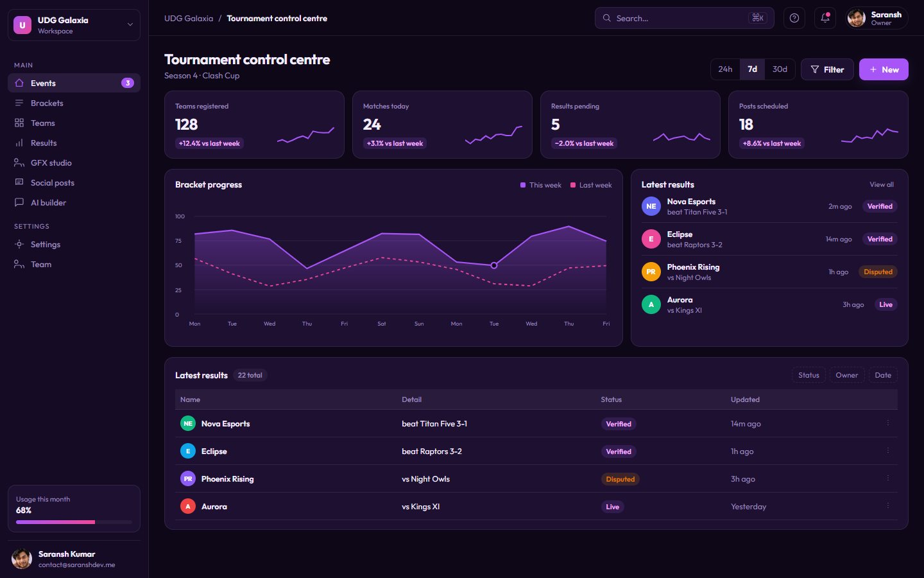The image size is (924, 578).
Task: Go to Events in the sidebar
Action: (74, 83)
